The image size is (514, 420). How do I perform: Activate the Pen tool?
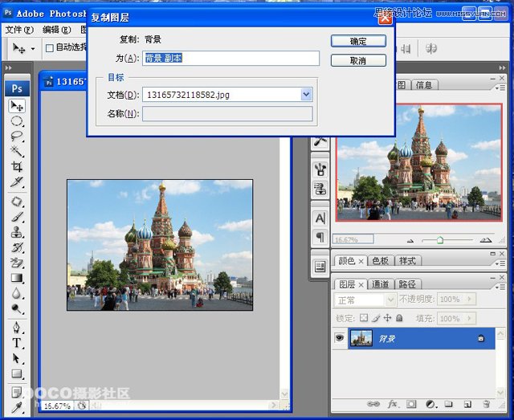click(x=16, y=328)
